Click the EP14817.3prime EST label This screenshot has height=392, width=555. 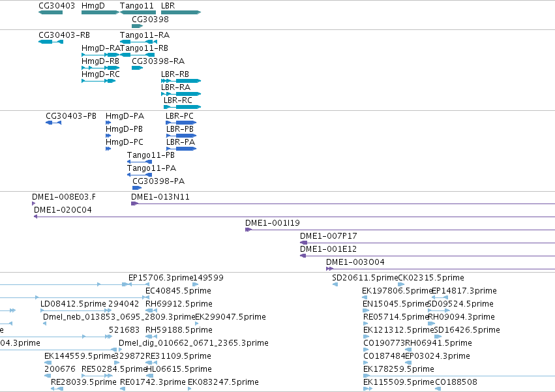click(x=464, y=291)
